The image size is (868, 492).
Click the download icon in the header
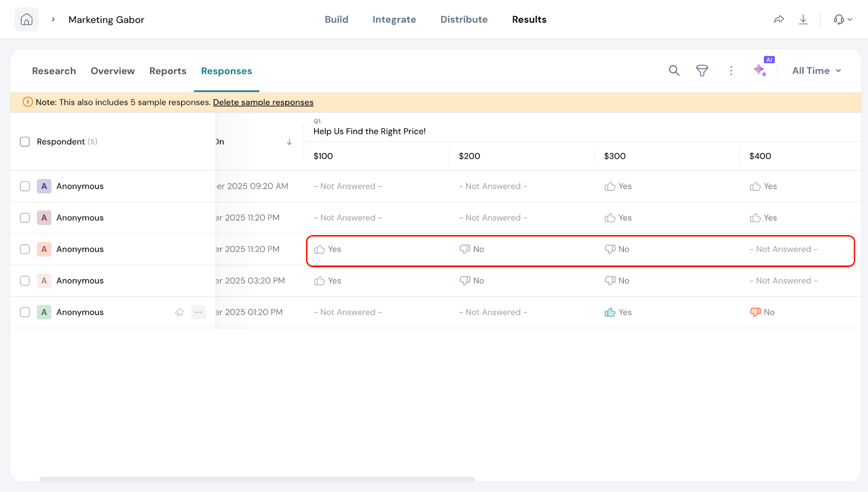pyautogui.click(x=803, y=20)
